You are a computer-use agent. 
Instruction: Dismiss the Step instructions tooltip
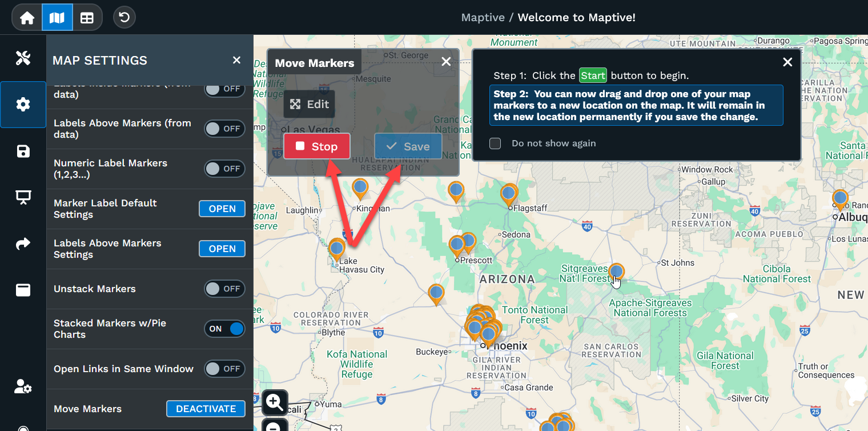pyautogui.click(x=787, y=62)
